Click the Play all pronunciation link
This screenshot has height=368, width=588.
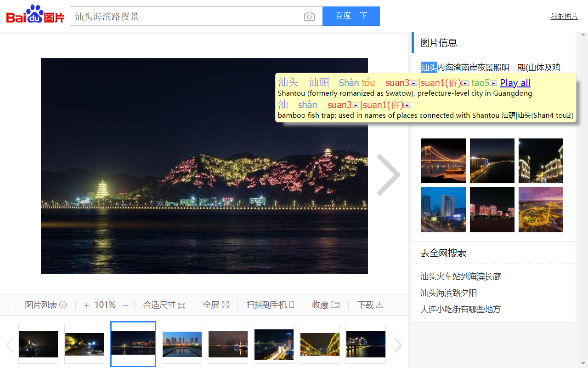tap(514, 83)
